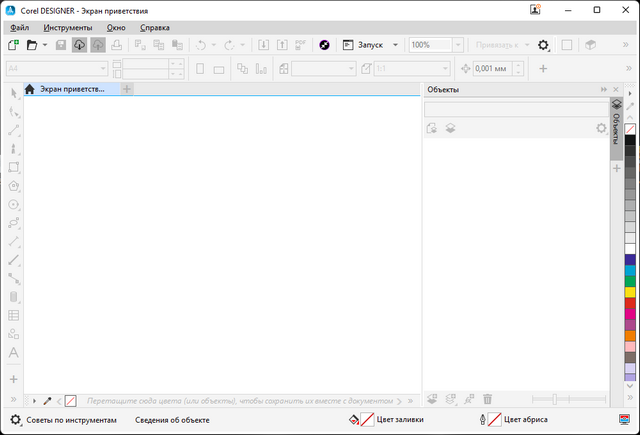Click the Цвет заливки fill color indicator
The height and width of the screenshot is (435, 640).
point(387,419)
